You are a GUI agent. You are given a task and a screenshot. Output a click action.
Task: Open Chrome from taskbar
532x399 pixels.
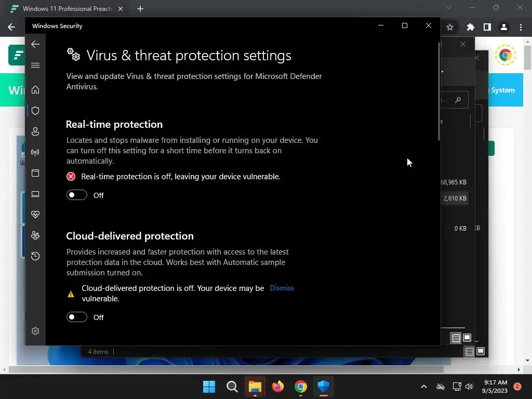(x=301, y=387)
